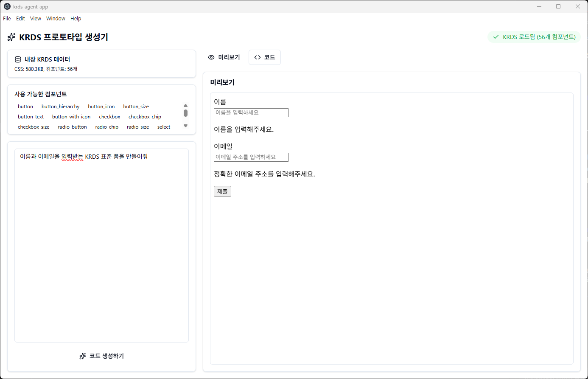Click the database icon for built-in KRDS data

pos(18,59)
